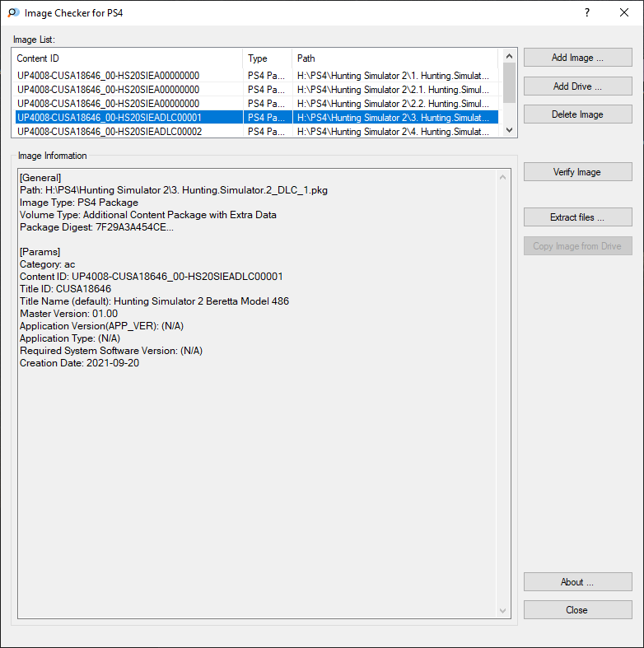Select the HS20SIEADLC00001 row

pos(257,118)
